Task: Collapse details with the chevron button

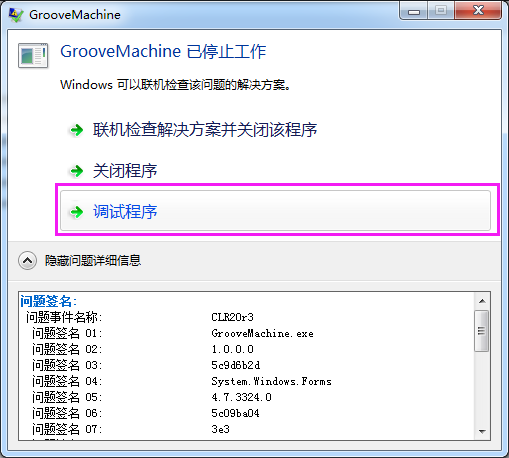Action: coord(27,260)
